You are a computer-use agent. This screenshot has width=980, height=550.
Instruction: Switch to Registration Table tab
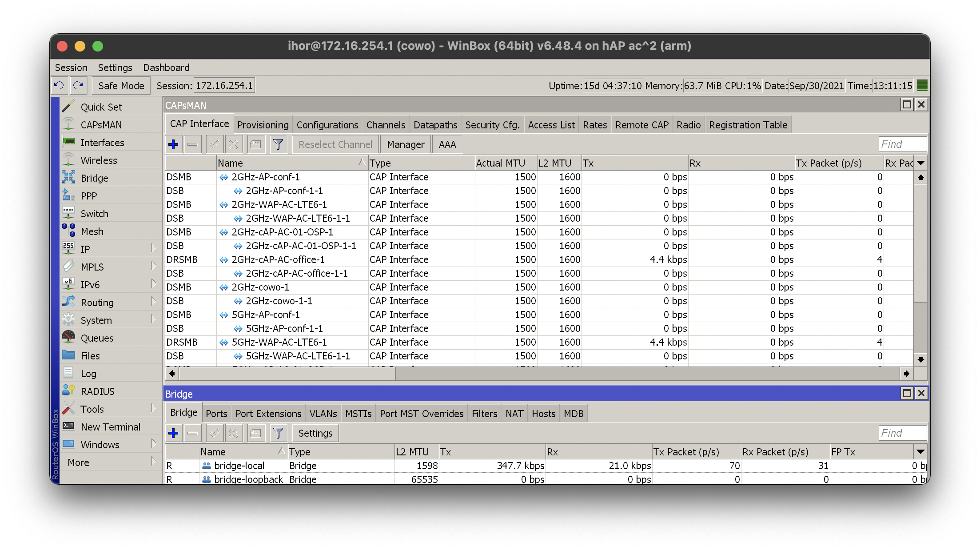(748, 125)
